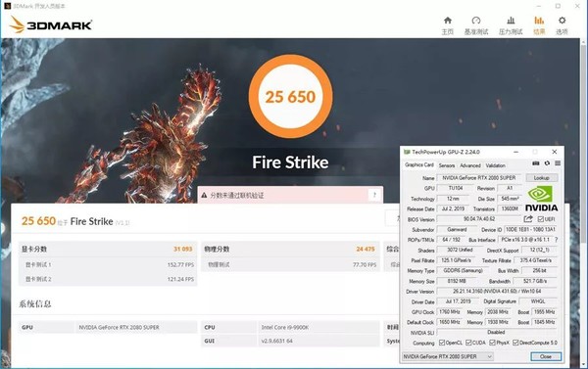
Task: Click the GPU-Z refresh icon
Action: [547, 163]
